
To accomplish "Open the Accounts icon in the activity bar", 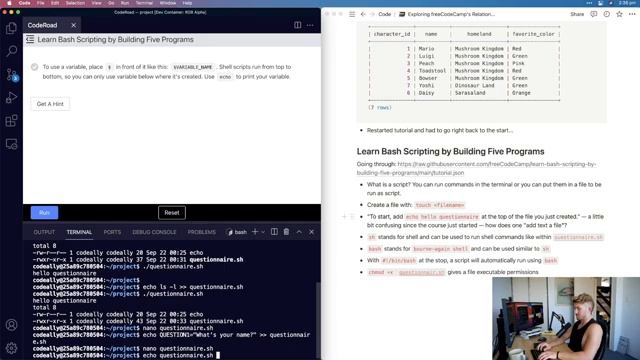I will pos(11,325).
